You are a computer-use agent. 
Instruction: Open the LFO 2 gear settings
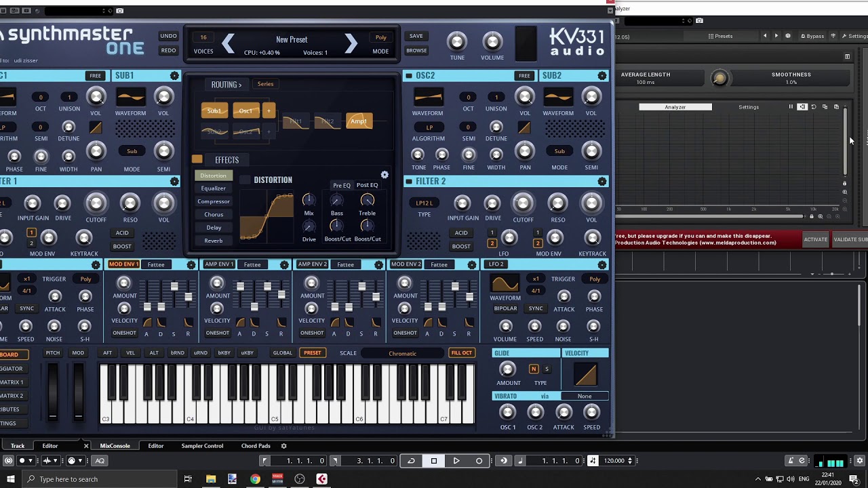pyautogui.click(x=602, y=264)
